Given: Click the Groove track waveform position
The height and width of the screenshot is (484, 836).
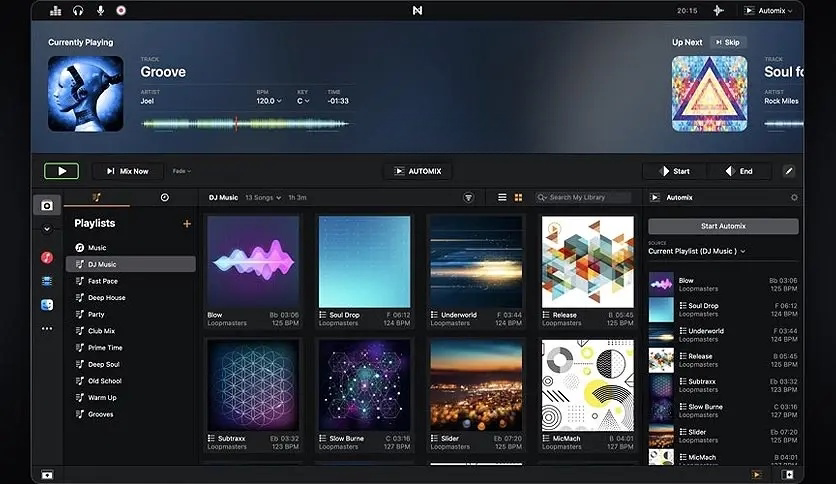Looking at the screenshot, I should coord(245,124).
